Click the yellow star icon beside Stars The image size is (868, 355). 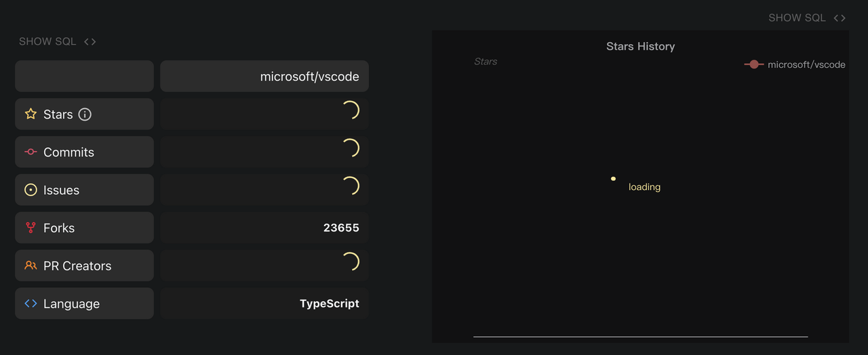click(x=31, y=114)
